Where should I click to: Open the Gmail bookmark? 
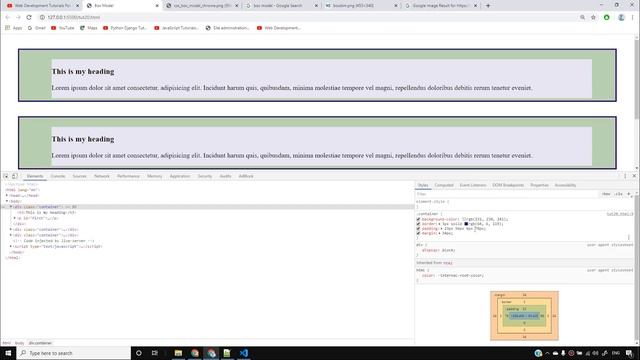[36, 28]
